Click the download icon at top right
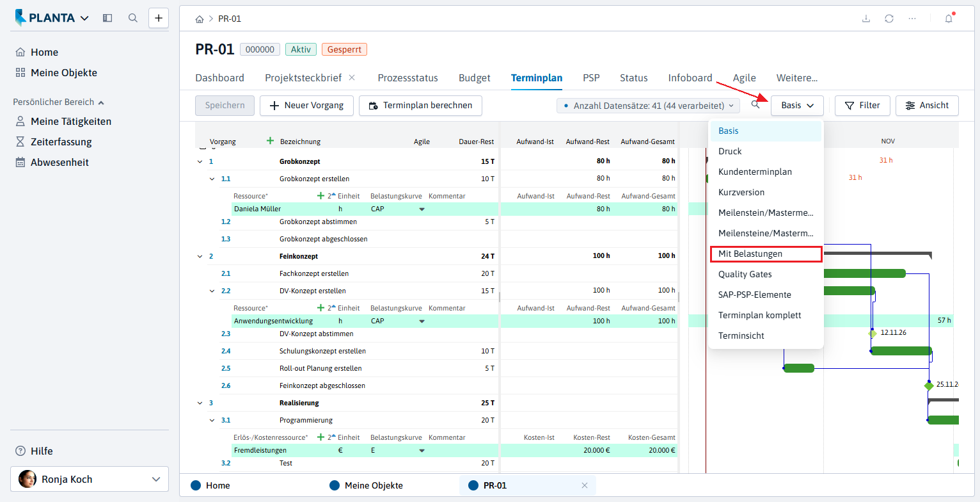The height and width of the screenshot is (502, 980). click(x=866, y=19)
